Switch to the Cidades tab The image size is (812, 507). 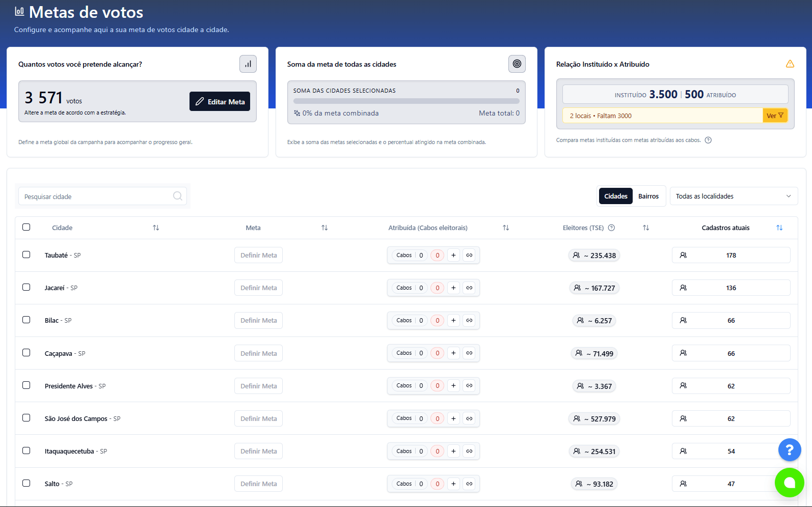[x=616, y=196]
